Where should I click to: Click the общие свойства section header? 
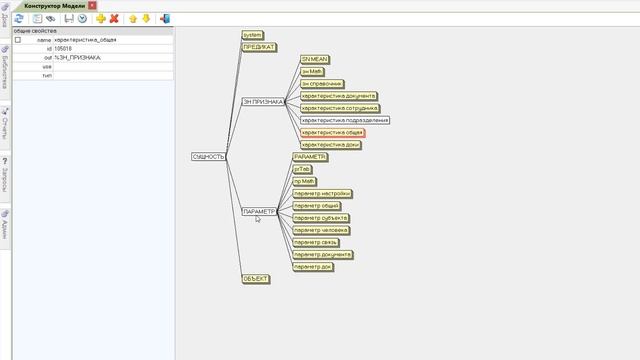click(x=93, y=31)
